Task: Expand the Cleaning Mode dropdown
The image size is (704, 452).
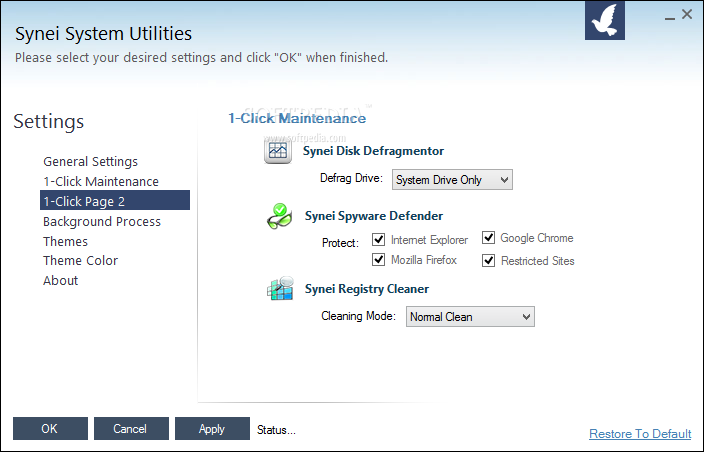Action: pyautogui.click(x=470, y=316)
